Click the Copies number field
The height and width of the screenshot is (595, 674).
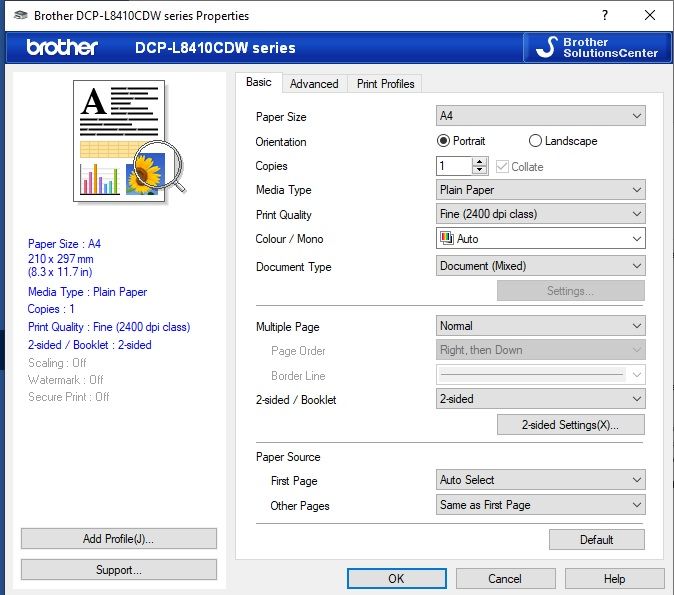(454, 166)
